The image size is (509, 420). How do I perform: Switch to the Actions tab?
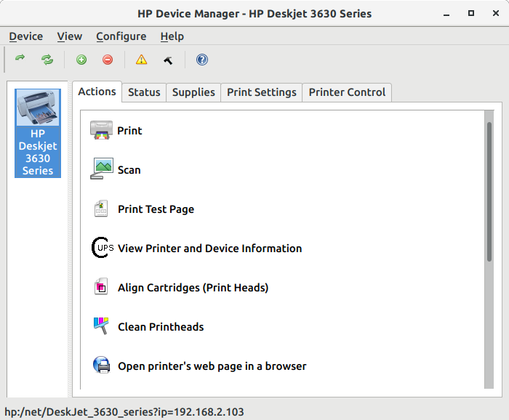[97, 92]
